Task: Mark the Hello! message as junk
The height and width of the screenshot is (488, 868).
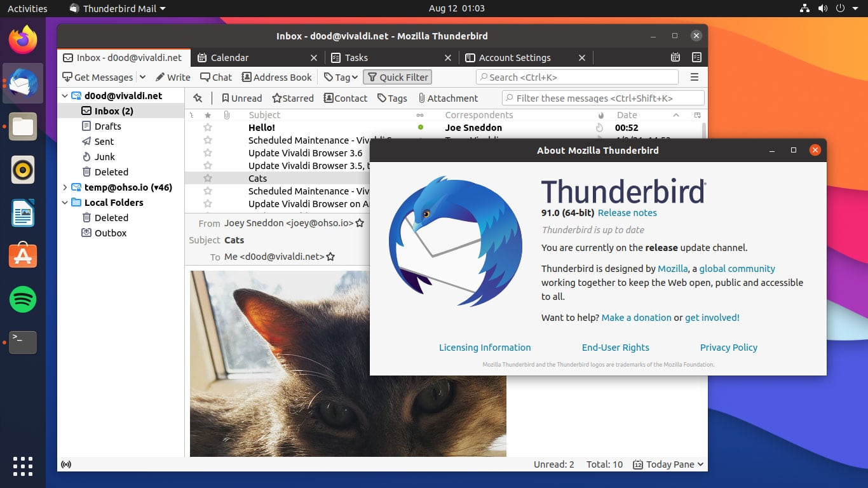Action: [x=599, y=128]
